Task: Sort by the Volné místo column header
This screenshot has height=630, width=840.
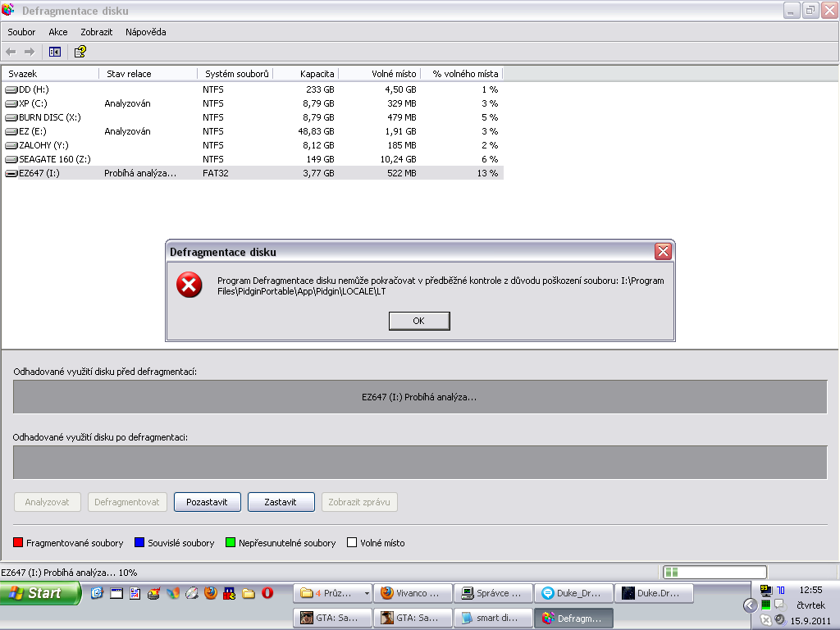Action: 380,74
